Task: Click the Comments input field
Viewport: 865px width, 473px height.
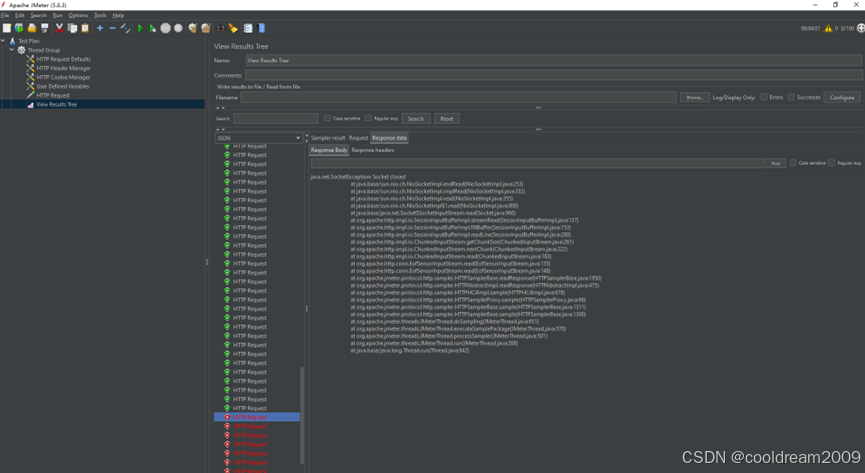Action: point(554,75)
